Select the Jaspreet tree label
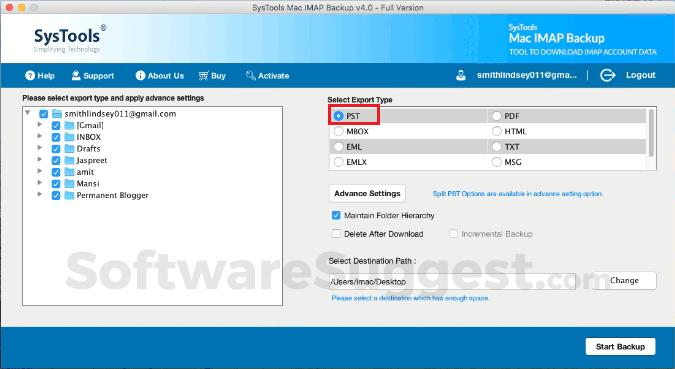 click(x=92, y=160)
